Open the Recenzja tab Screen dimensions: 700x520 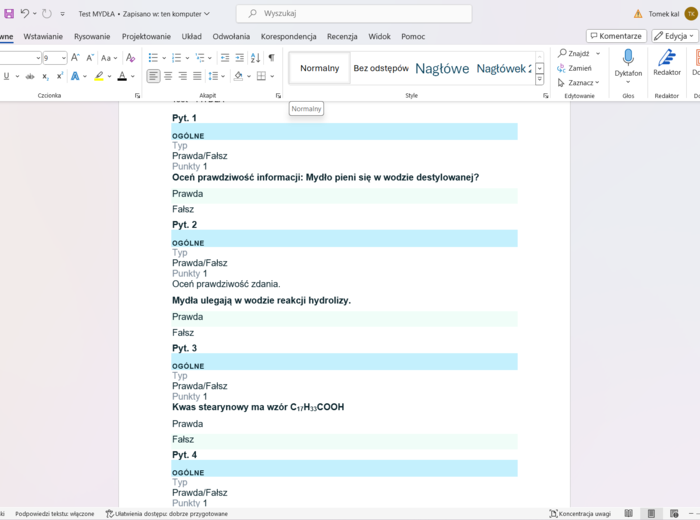342,37
